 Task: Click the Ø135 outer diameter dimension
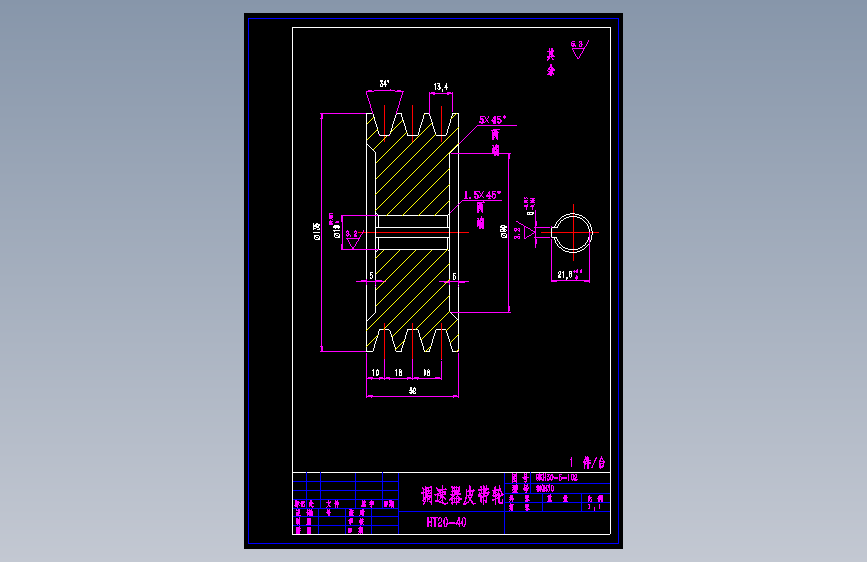pyautogui.click(x=317, y=231)
